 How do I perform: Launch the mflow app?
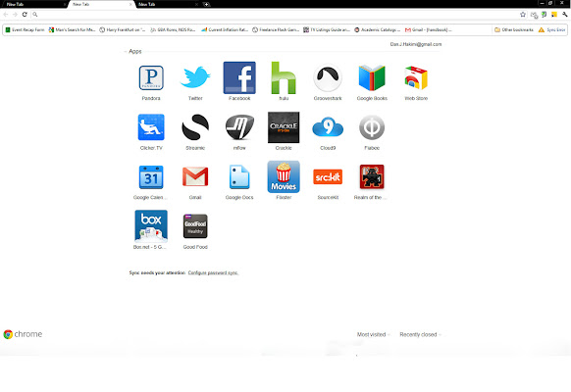pyautogui.click(x=239, y=127)
